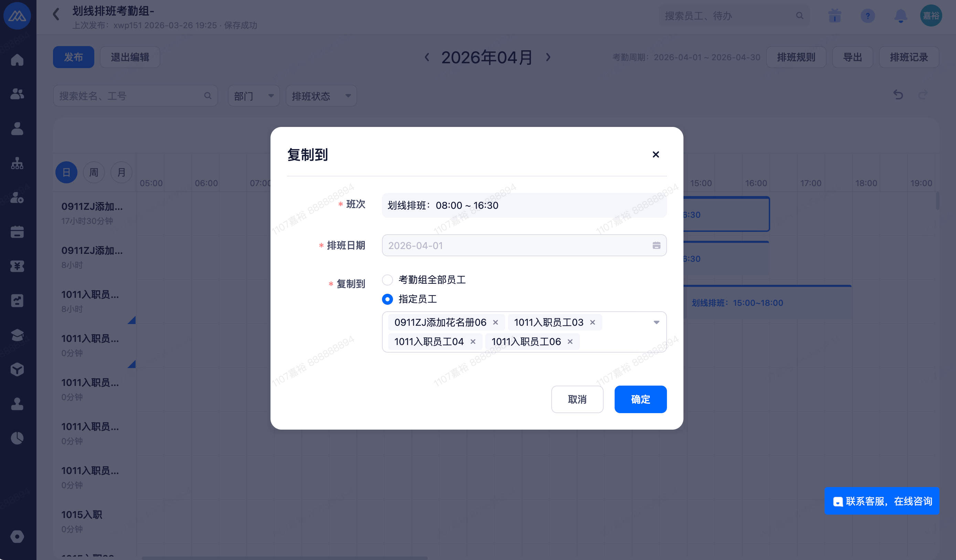This screenshot has width=956, height=560.
Task: Remove 1011入职员工03 tag from selection
Action: (593, 322)
